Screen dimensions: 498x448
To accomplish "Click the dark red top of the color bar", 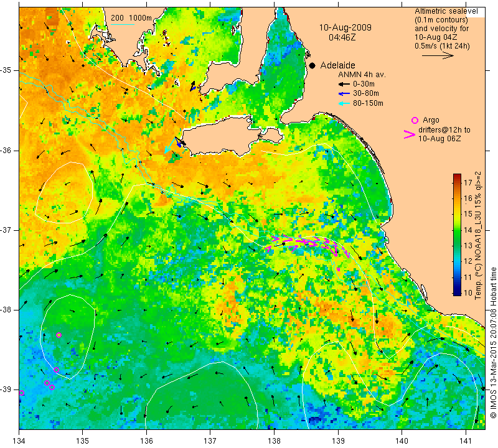I will [x=457, y=176].
